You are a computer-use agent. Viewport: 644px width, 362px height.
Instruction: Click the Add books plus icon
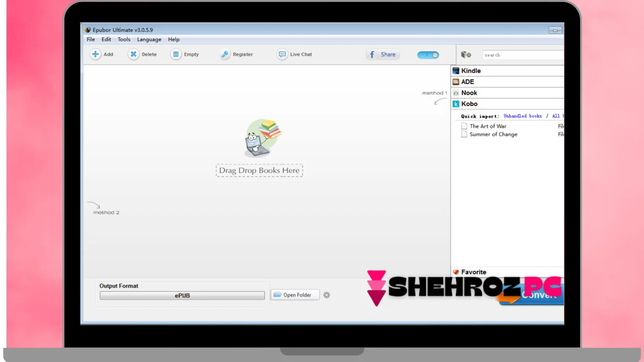95,54
